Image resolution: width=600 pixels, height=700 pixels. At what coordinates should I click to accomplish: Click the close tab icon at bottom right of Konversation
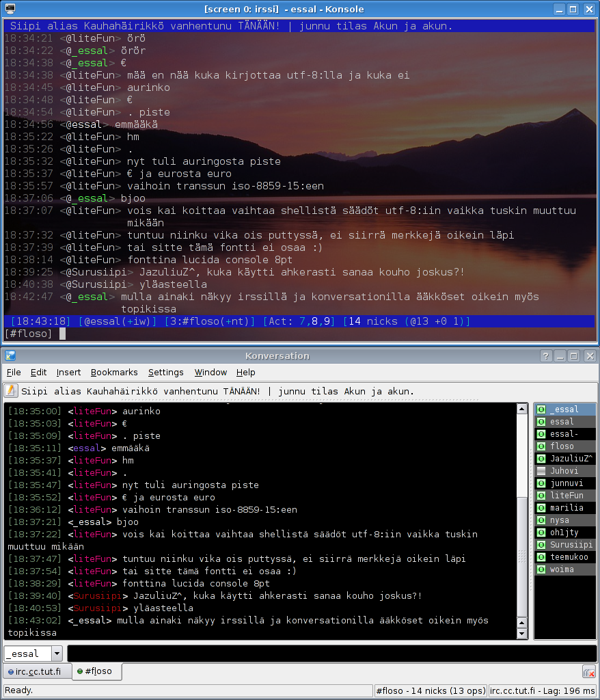[589, 671]
